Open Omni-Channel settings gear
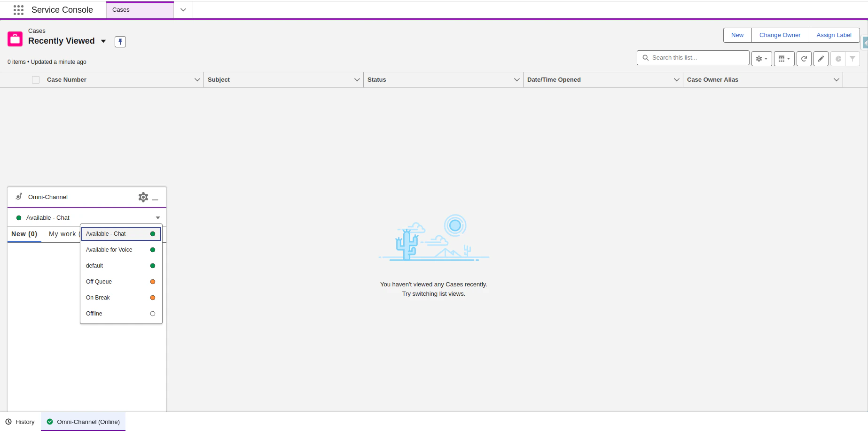Screen dimensions: 868x431 (143, 197)
